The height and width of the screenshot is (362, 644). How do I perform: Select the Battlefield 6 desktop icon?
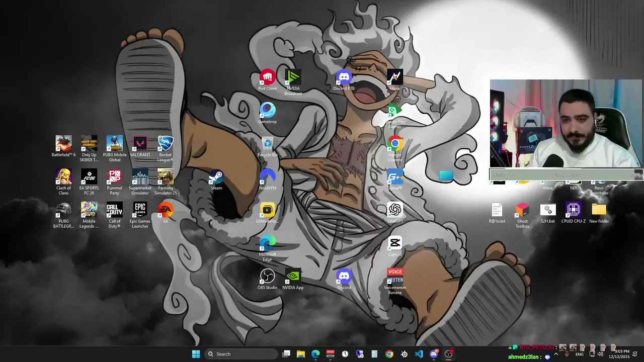(63, 147)
